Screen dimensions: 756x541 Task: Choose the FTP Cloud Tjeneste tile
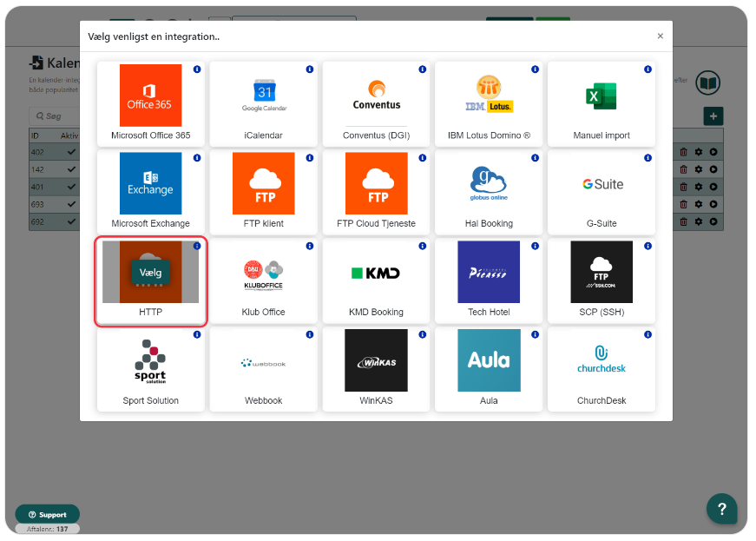pyautogui.click(x=376, y=192)
